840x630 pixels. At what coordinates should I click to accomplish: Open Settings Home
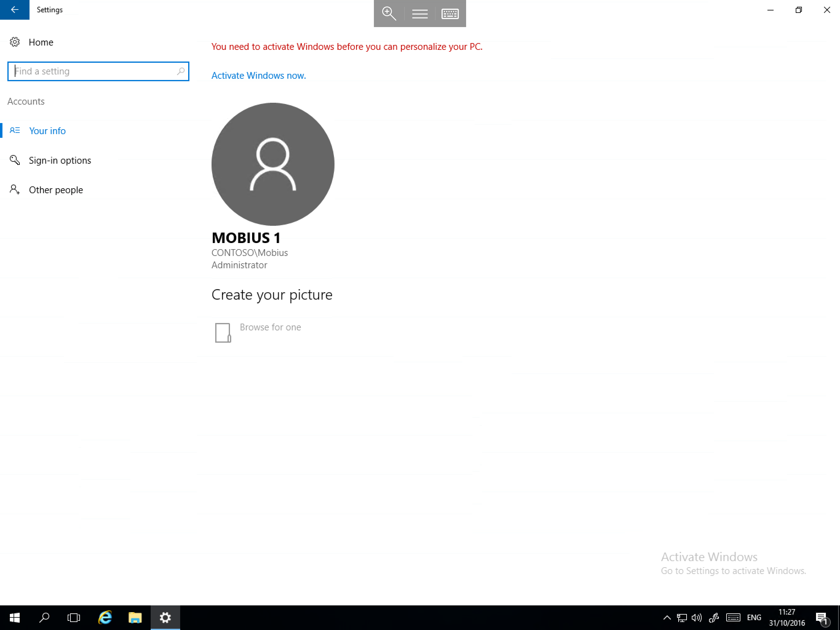[41, 42]
